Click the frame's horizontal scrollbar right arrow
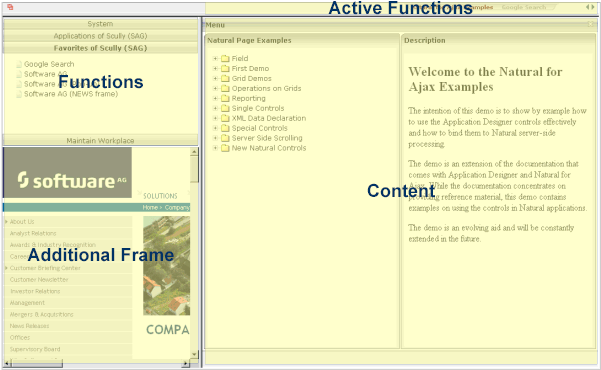Screen dimensions: 601x370 (x=186, y=363)
